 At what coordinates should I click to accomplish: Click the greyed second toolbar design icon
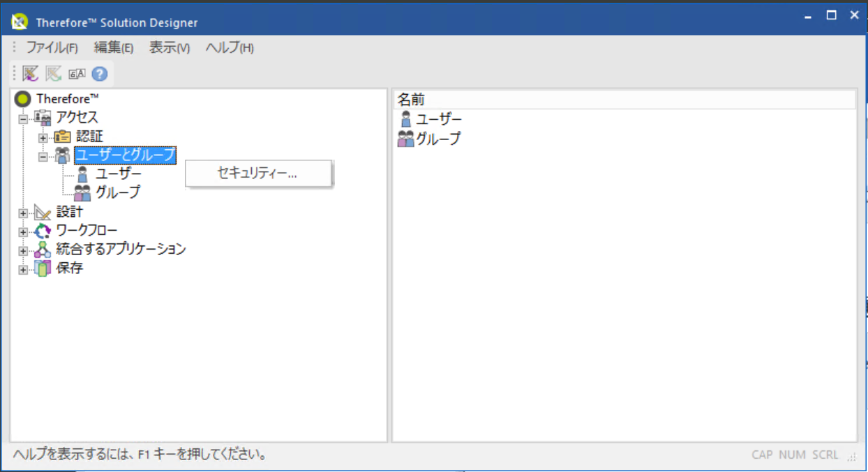tap(54, 73)
